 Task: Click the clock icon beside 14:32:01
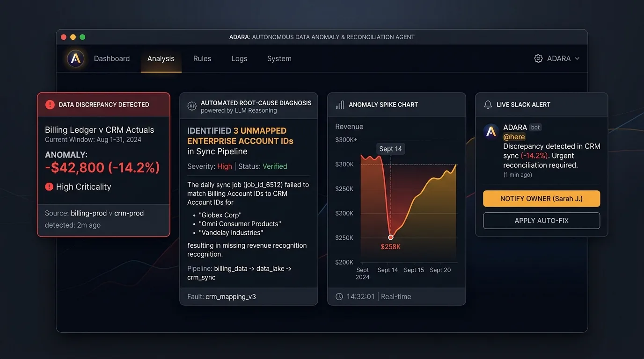(339, 296)
